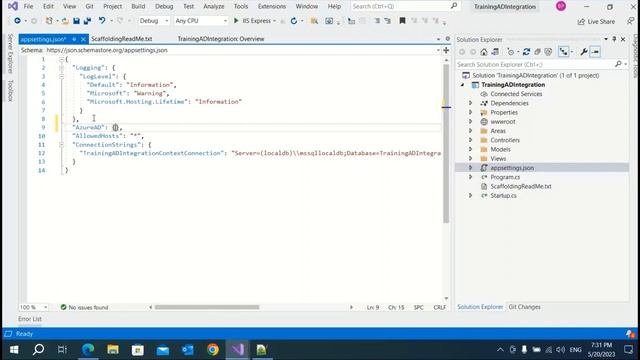Screen dimensions: 640x360
Task: Expand the Controllers folder
Action: [470, 140]
